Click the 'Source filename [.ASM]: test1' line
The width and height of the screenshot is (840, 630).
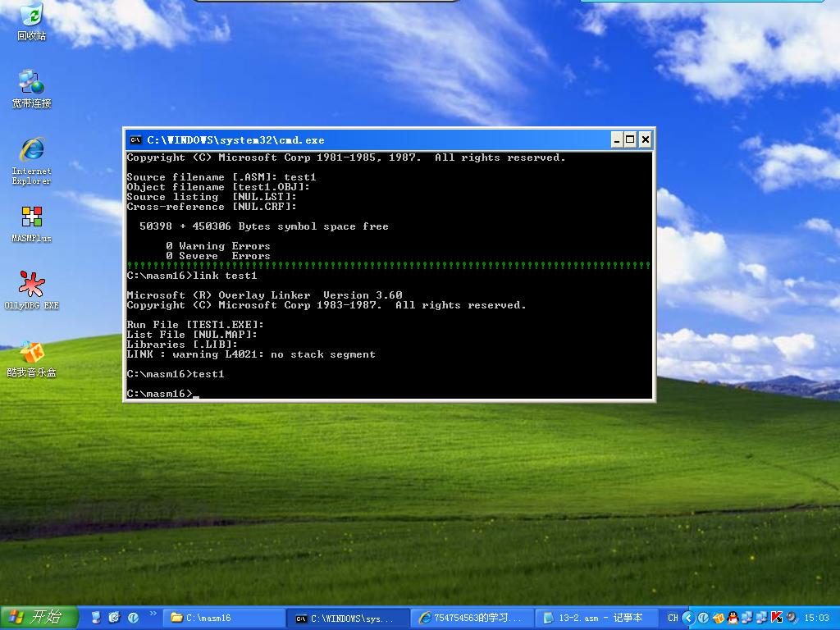[221, 177]
